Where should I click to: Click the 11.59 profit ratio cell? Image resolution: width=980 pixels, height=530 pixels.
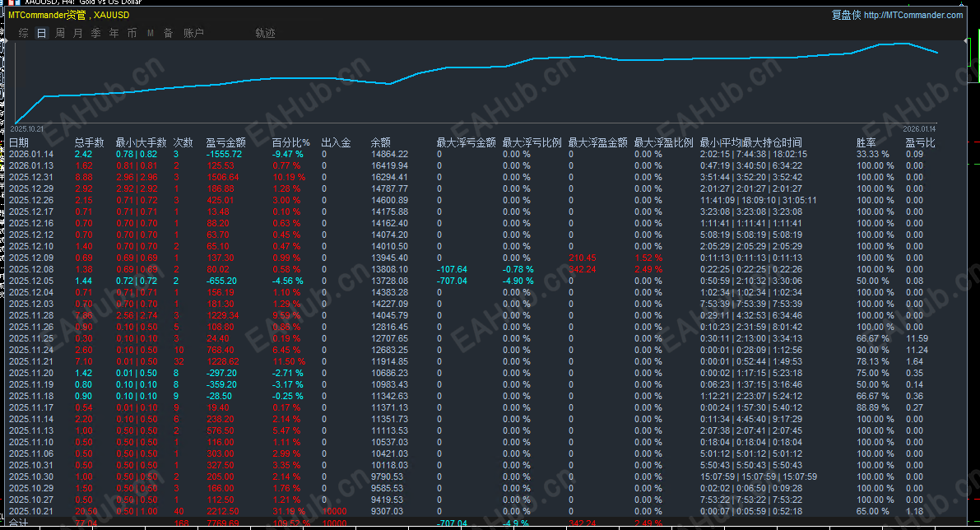pyautogui.click(x=917, y=339)
